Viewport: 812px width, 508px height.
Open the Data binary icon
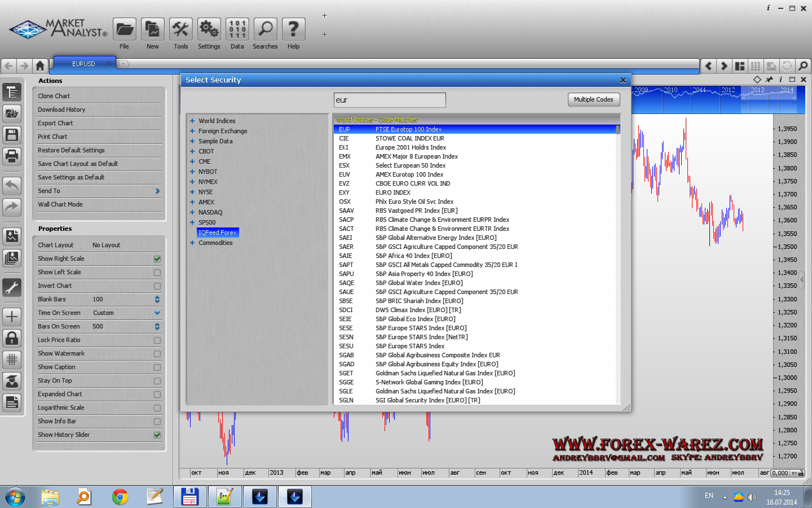(x=237, y=29)
